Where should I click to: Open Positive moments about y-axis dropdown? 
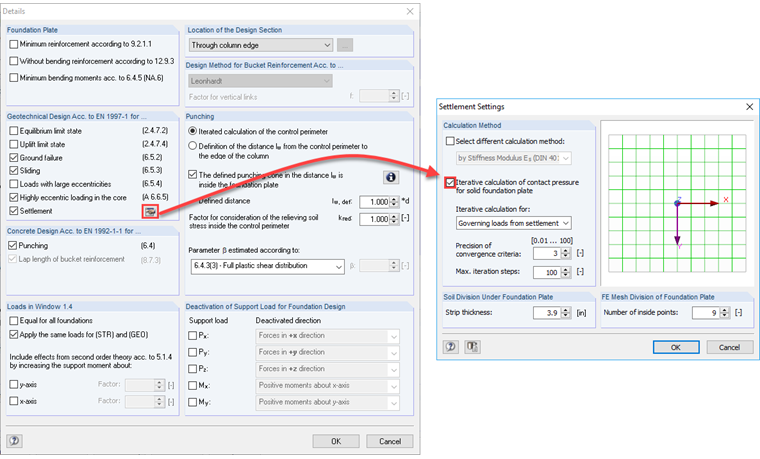click(328, 402)
